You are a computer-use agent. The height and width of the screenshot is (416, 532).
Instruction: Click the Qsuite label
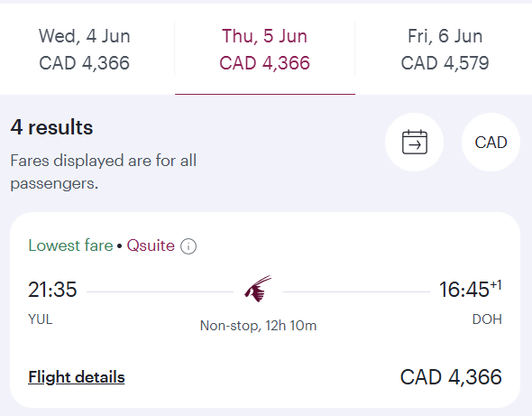151,245
